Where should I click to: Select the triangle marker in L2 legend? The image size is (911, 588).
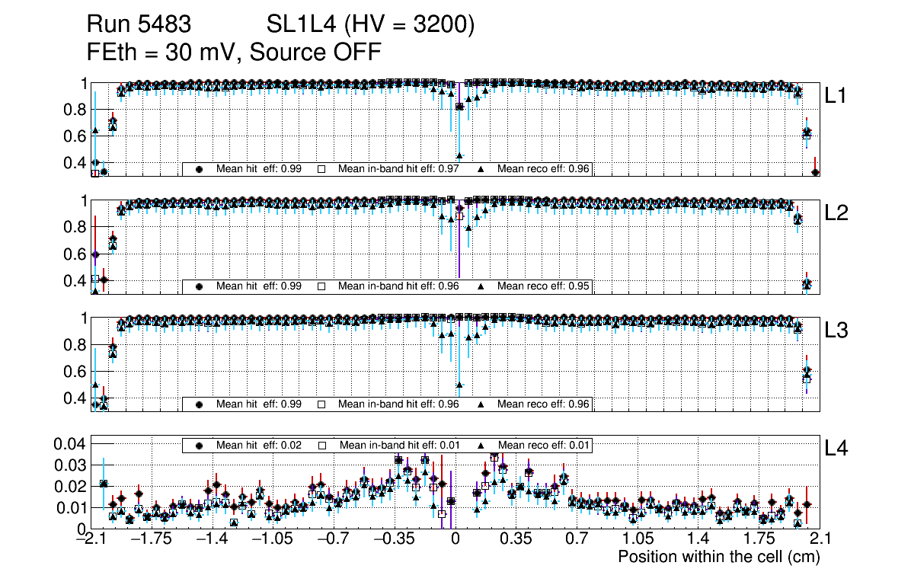[481, 286]
